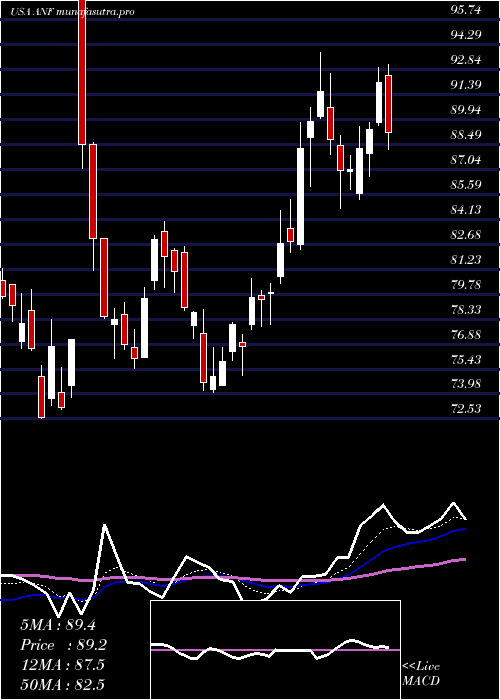Select the 79.78 price axis label

click(466, 285)
